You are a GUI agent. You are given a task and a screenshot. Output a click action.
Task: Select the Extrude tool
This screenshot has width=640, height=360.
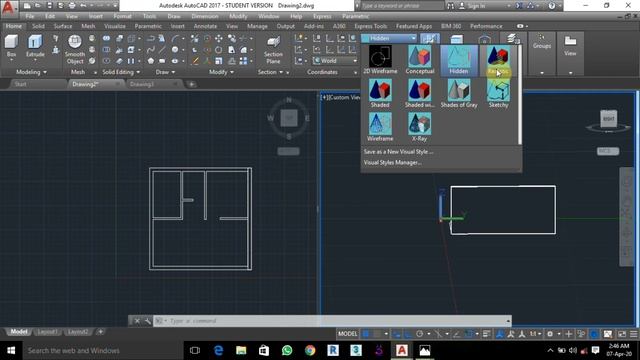35,46
